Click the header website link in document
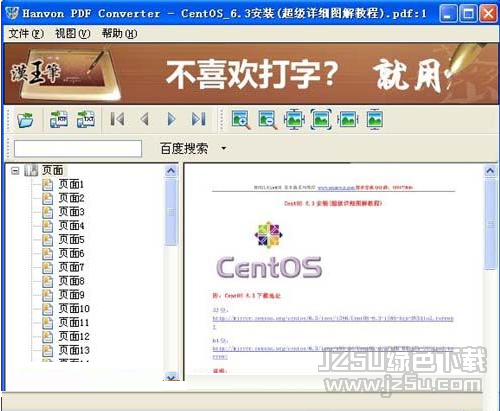 click(336, 188)
